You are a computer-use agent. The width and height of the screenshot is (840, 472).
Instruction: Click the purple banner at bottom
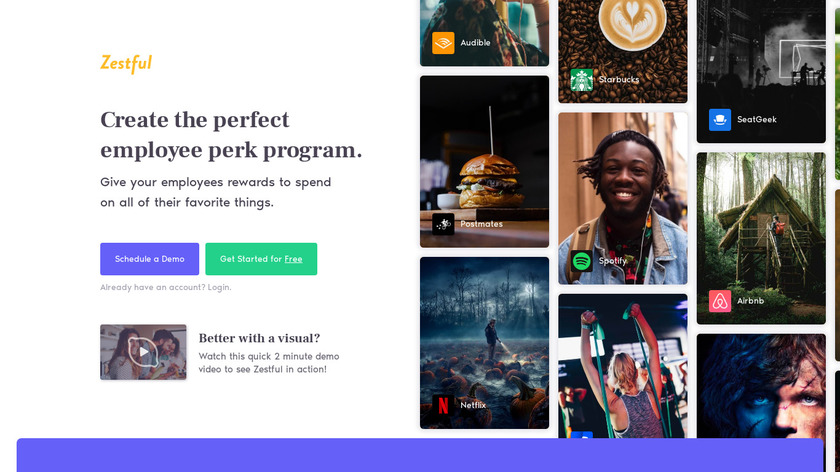(x=420, y=455)
